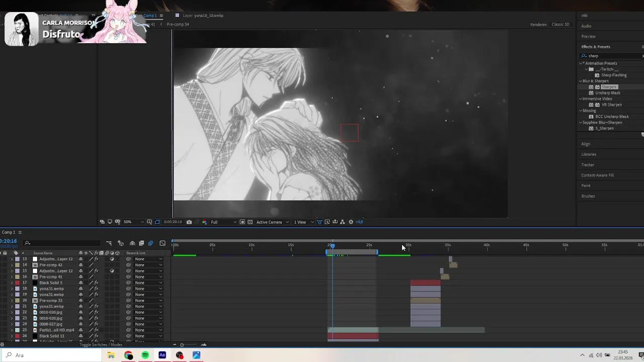This screenshot has width=644, height=362.
Task: Open parent dropdown for layer 25 Particles mp4
Action: 148,330
